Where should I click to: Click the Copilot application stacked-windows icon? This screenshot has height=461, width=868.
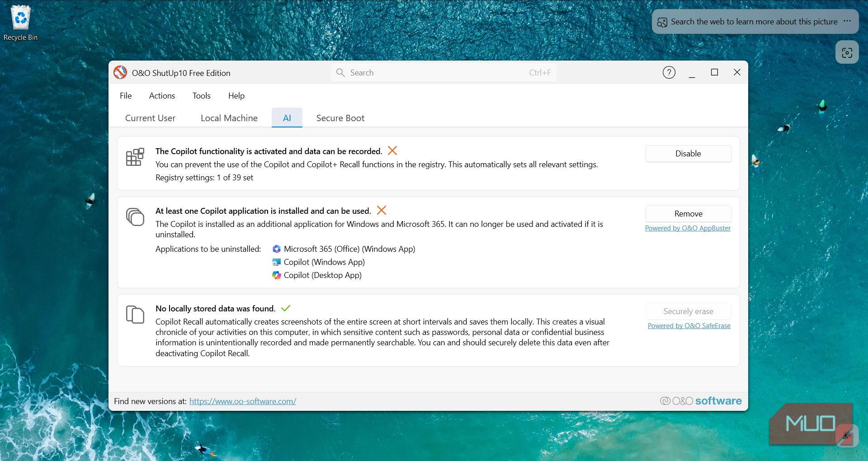tap(135, 216)
